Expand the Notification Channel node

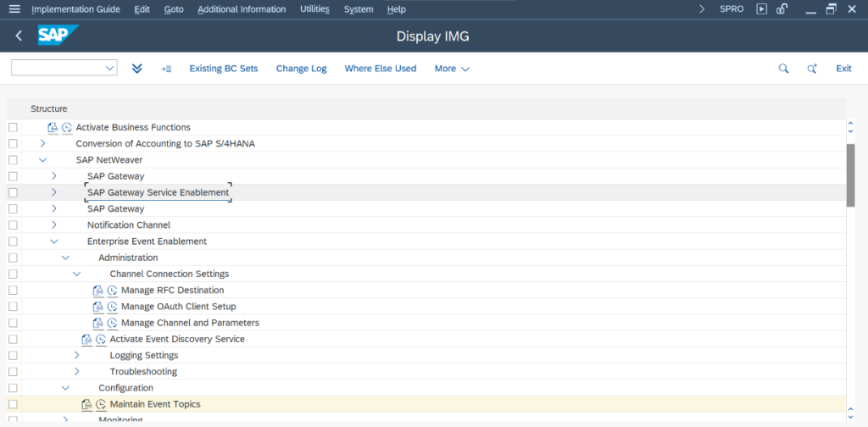coord(53,225)
